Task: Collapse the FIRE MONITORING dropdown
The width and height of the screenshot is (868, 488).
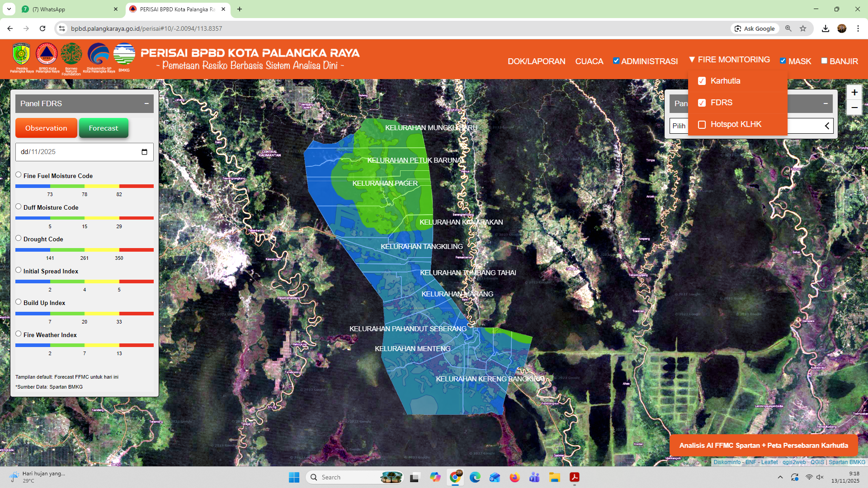Action: coord(729,60)
